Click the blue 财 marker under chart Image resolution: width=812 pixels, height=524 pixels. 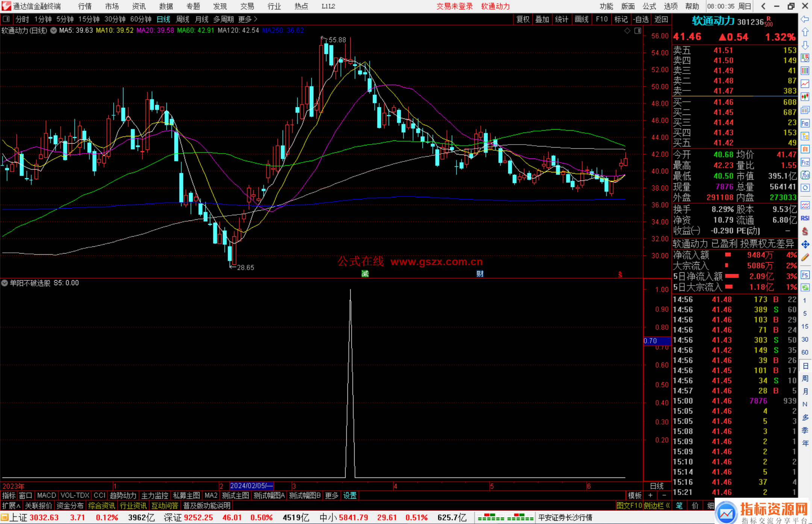(x=480, y=274)
